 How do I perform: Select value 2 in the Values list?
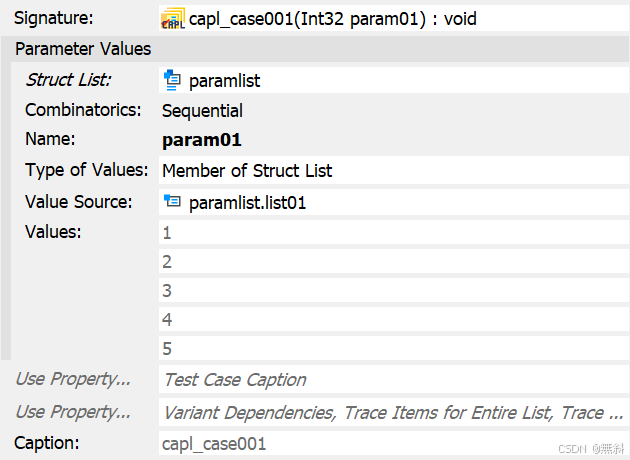(x=392, y=262)
